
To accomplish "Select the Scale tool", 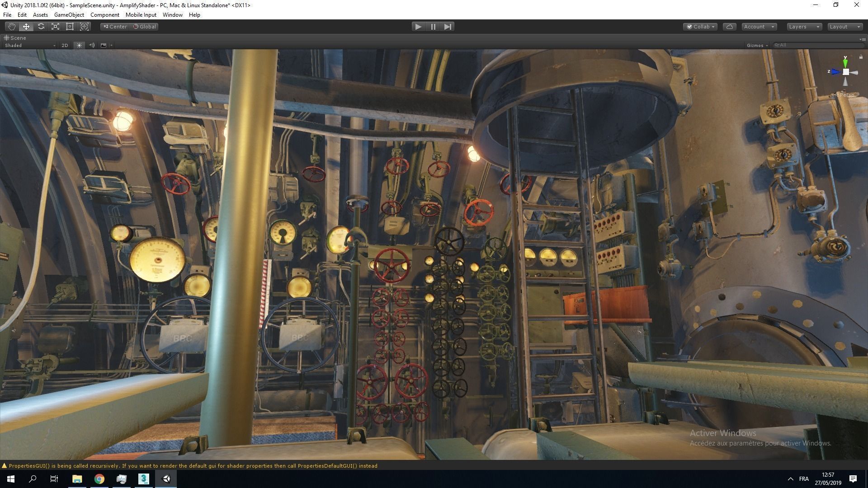I will pyautogui.click(x=55, y=27).
